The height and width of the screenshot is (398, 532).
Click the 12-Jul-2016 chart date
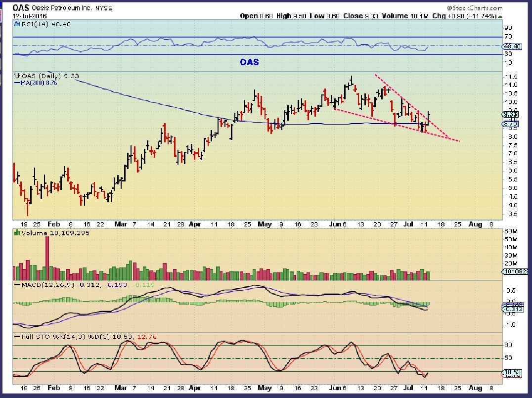tap(30, 16)
